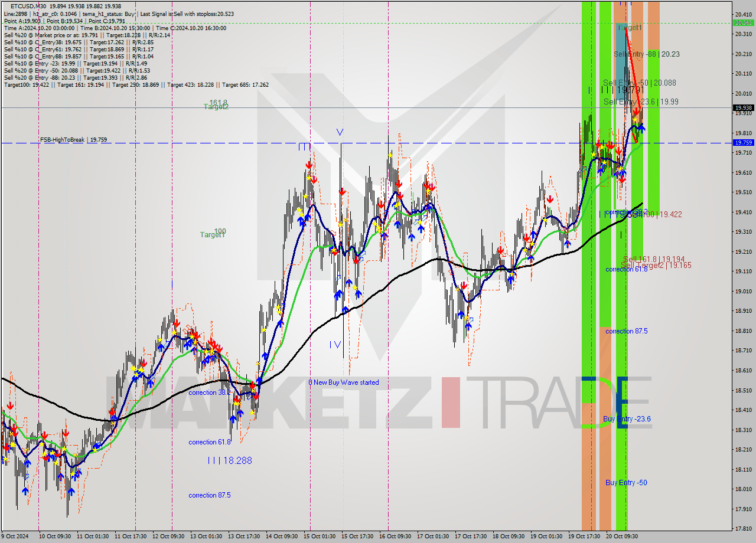This screenshot has width=756, height=543.
Task: Select the 17.810 price axis label
Action: (743, 529)
